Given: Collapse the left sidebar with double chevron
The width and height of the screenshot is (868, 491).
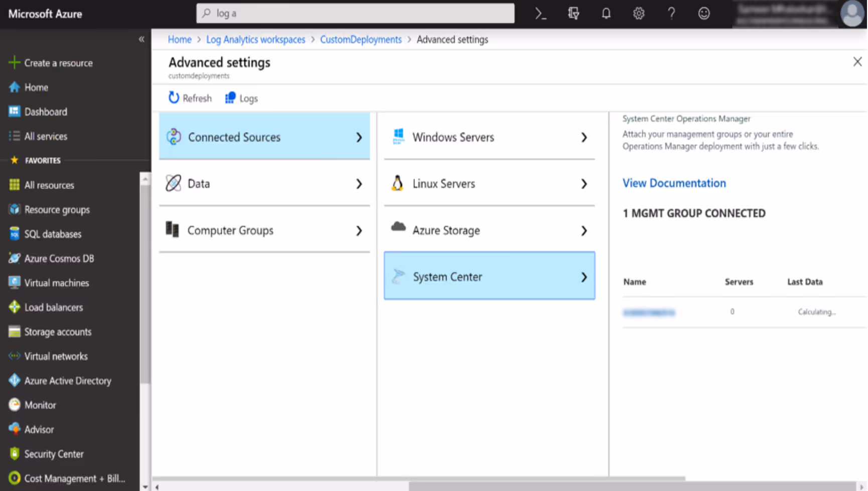Looking at the screenshot, I should point(141,39).
